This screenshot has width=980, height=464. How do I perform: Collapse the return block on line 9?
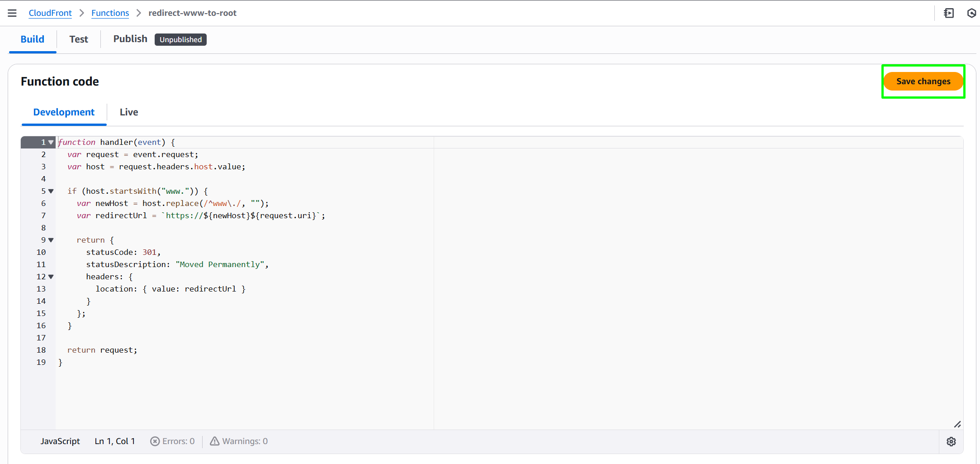tap(51, 240)
